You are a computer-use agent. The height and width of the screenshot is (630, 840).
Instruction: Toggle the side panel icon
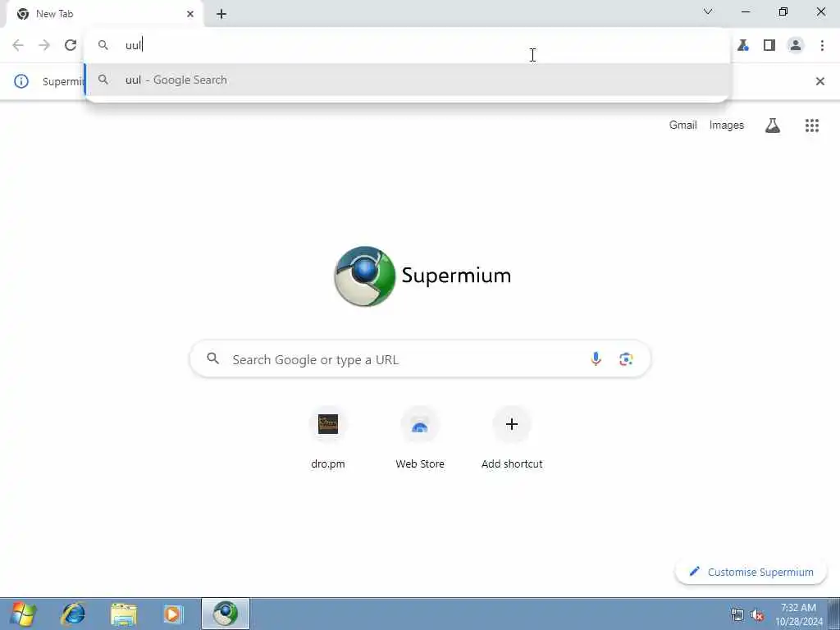point(769,45)
